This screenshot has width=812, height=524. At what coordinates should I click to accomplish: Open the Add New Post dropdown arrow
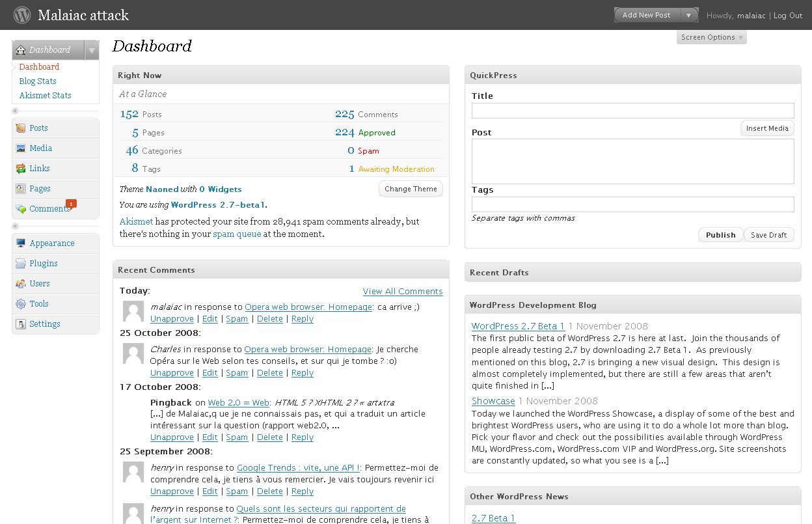[689, 15]
